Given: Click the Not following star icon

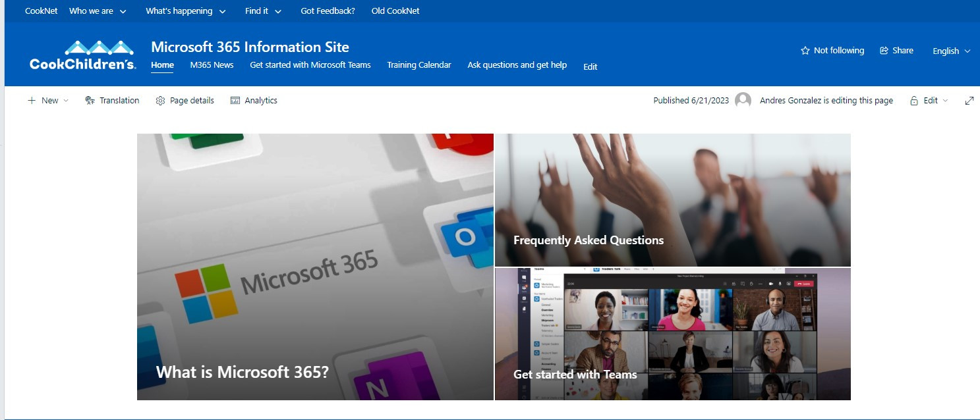Looking at the screenshot, I should point(805,51).
